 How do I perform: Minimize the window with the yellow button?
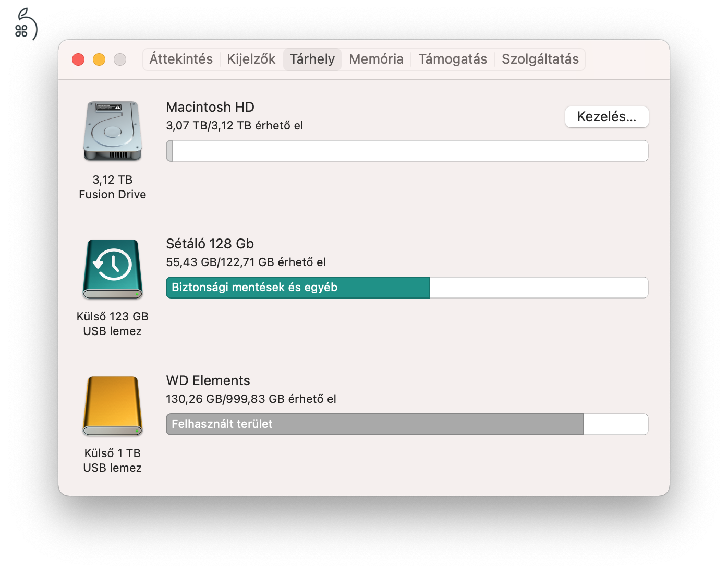point(99,59)
